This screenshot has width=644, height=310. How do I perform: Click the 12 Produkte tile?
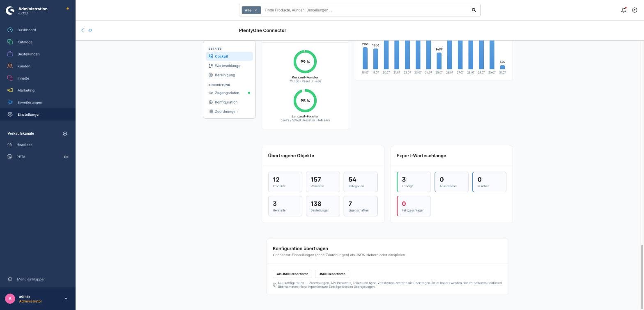pos(285,182)
